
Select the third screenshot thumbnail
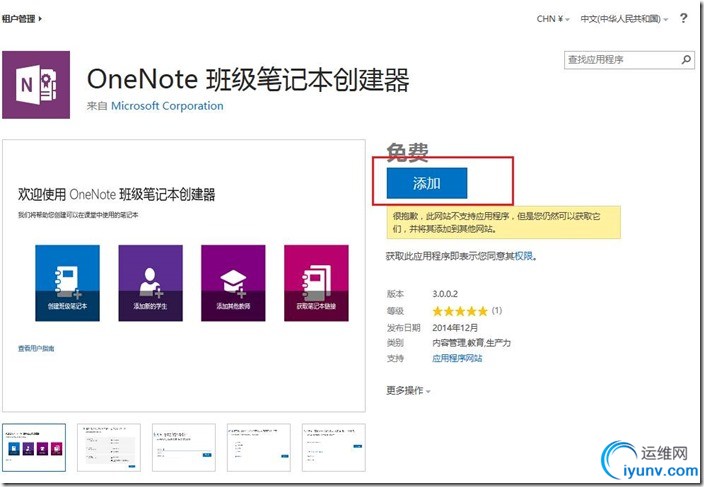tap(184, 448)
